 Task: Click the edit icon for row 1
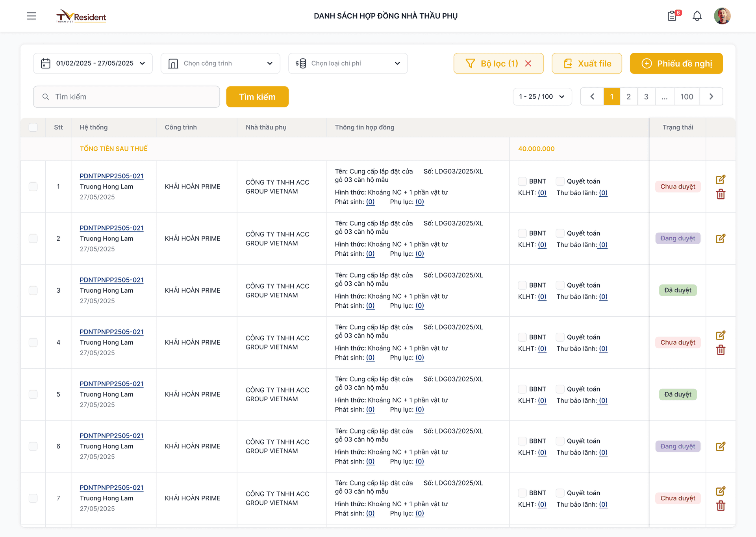point(721,180)
